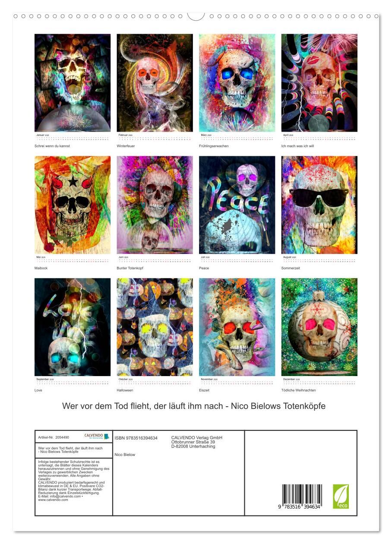The width and height of the screenshot is (392, 544).
Task: Click the green eco leaf icon
Action: (341, 496)
